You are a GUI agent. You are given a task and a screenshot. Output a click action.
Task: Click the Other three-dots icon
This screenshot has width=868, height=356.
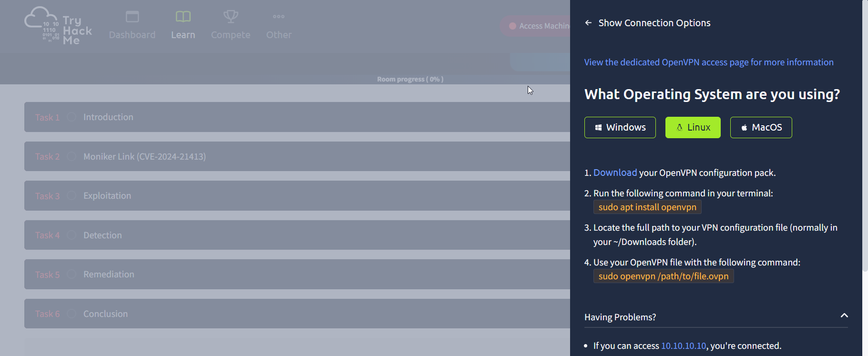pyautogui.click(x=279, y=17)
